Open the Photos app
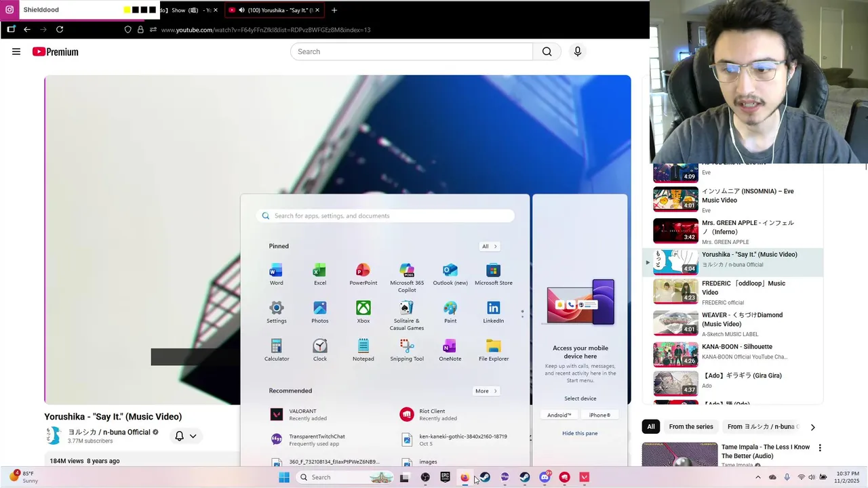 pyautogui.click(x=319, y=312)
